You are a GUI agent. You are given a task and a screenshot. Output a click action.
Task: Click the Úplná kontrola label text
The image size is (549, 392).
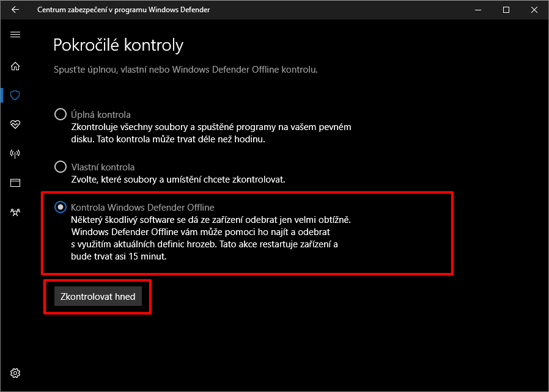(x=101, y=114)
